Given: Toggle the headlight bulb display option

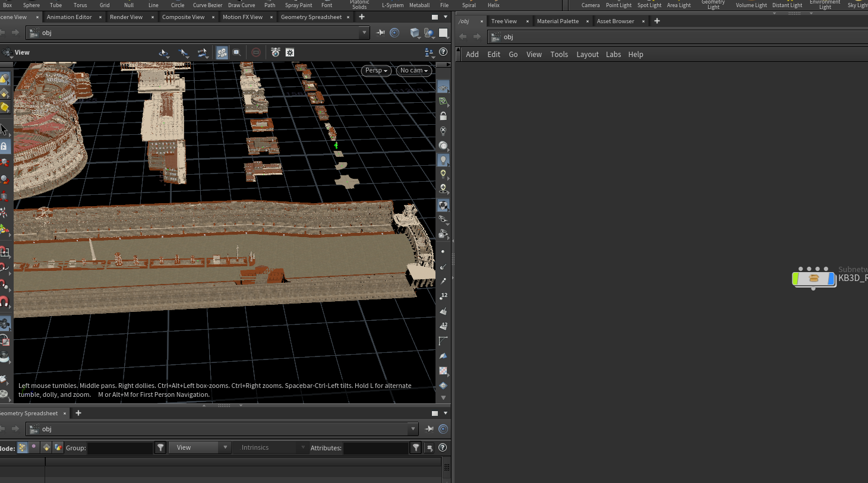Looking at the screenshot, I should point(443,160).
